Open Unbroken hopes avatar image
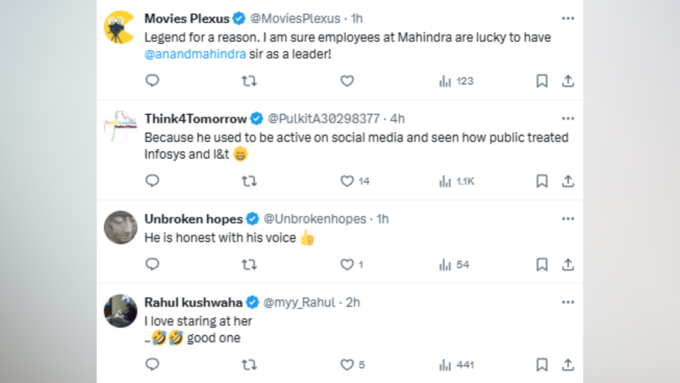This screenshot has width=680, height=383. [120, 228]
